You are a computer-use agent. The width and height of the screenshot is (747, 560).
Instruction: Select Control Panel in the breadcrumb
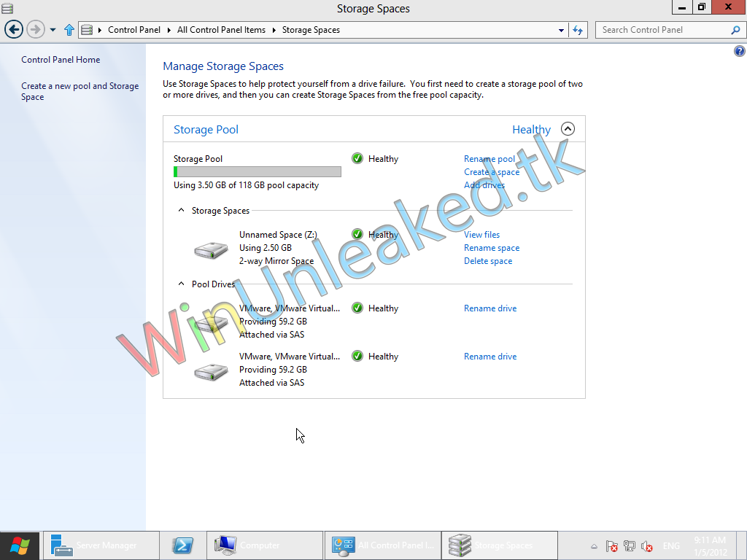(x=133, y=30)
